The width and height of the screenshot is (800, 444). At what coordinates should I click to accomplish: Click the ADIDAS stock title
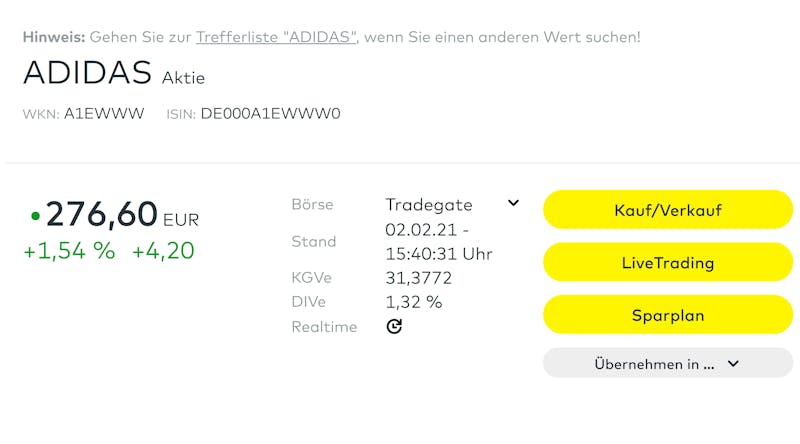(x=87, y=73)
